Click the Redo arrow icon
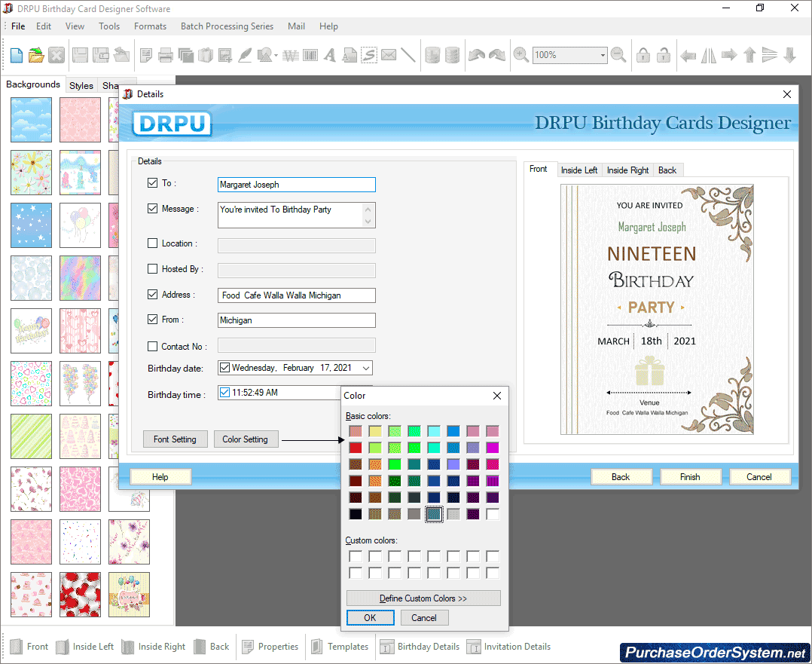 pyautogui.click(x=496, y=55)
